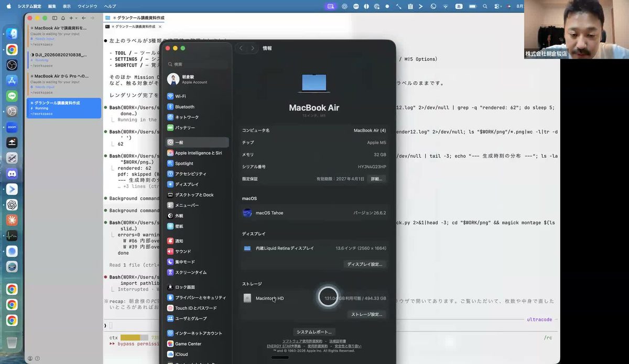The height and width of the screenshot is (364, 629).
Task: Select 'MacBook Air から Pro への' session
Action: pos(64,85)
